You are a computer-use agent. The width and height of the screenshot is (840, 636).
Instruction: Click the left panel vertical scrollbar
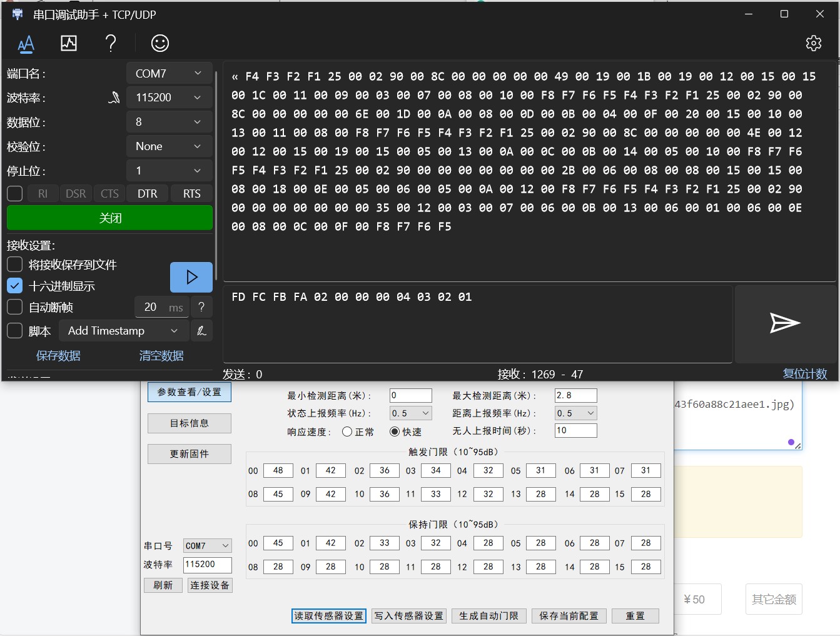coord(216,175)
